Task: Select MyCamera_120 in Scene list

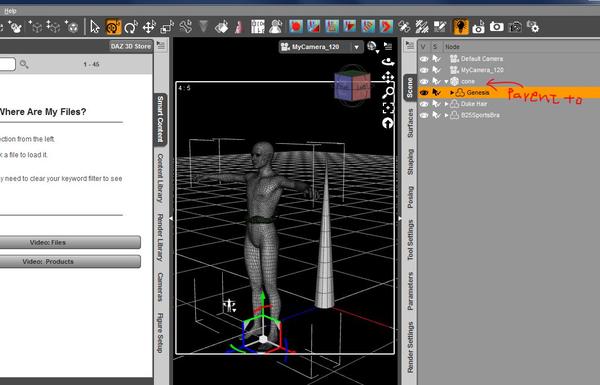Action: [x=482, y=70]
